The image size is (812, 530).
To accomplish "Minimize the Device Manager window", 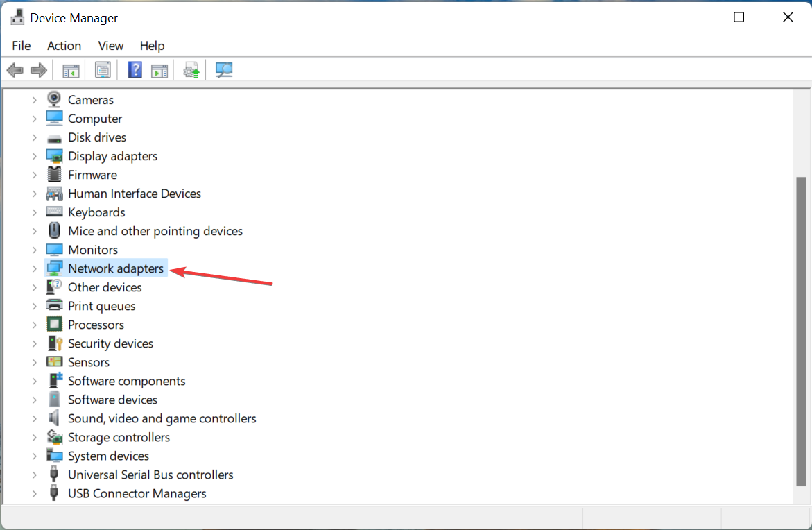I will (x=691, y=17).
